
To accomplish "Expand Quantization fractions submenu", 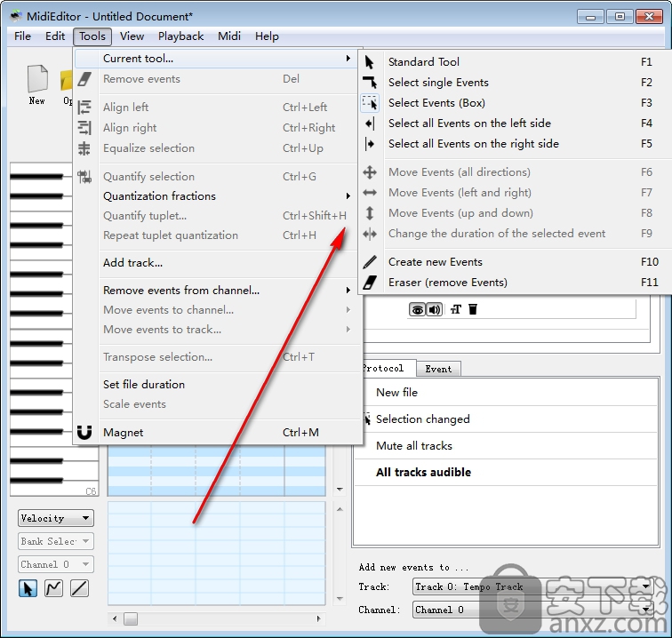I will coord(218,195).
